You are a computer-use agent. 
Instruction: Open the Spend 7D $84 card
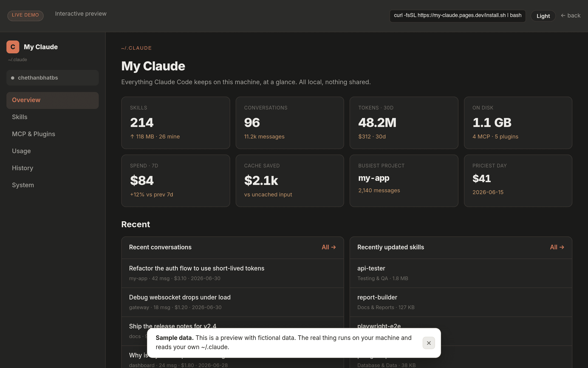(176, 181)
